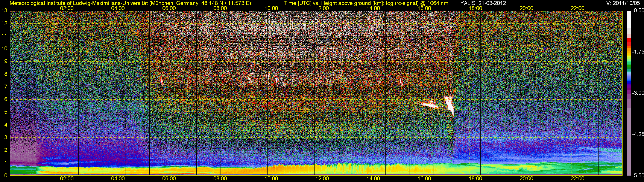Click "04:00" on the top time axis
The image size is (644, 182).
point(118,8)
